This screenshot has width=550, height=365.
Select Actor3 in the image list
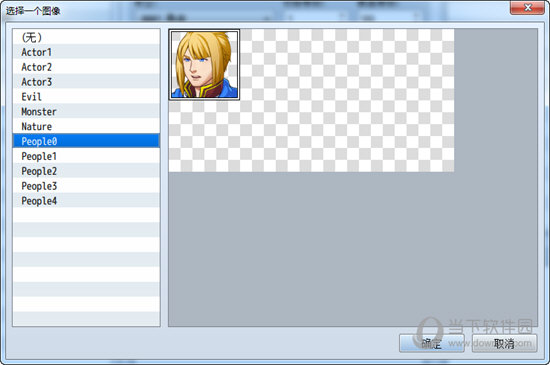tap(86, 82)
